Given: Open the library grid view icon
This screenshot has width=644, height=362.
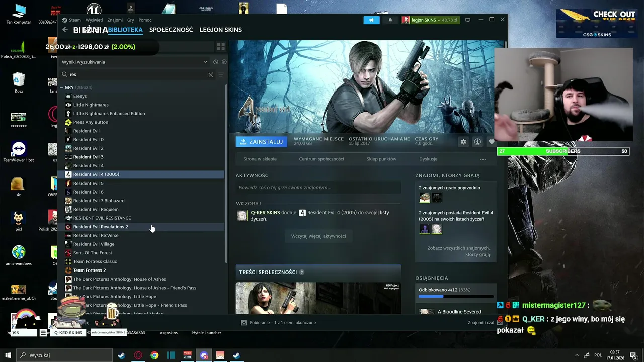Looking at the screenshot, I should (220, 47).
